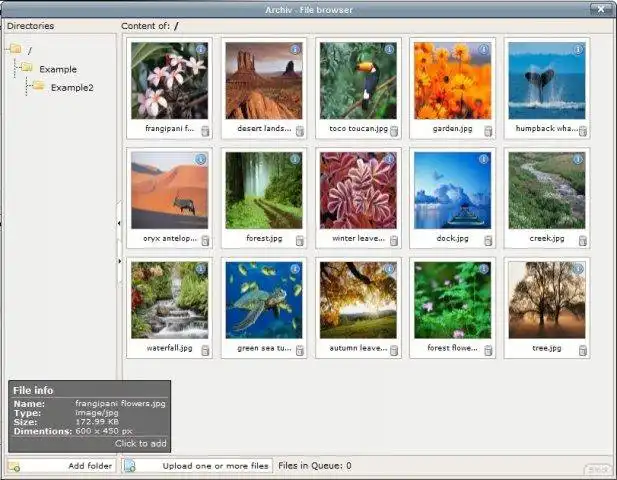Close the Archiv File browser window
The image size is (617, 480).
(x=600, y=9)
